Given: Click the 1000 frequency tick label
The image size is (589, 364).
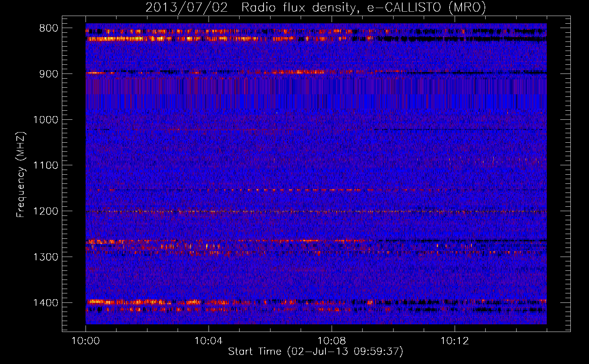Looking at the screenshot, I should coord(46,120).
